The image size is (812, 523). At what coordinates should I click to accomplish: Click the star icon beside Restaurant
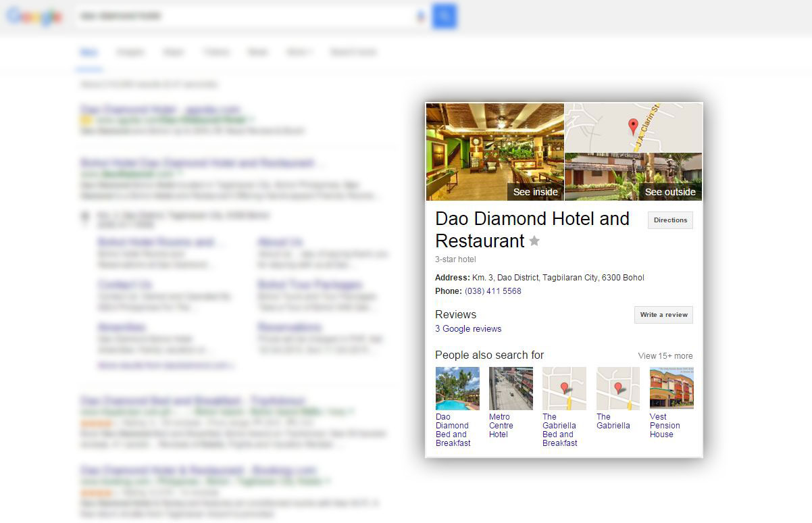534,241
